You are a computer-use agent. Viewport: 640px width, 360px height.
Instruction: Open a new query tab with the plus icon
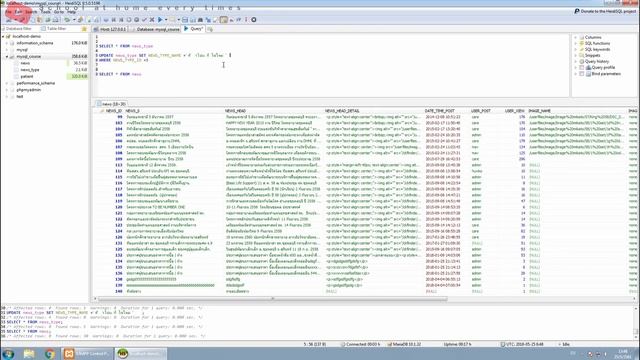coord(210,29)
